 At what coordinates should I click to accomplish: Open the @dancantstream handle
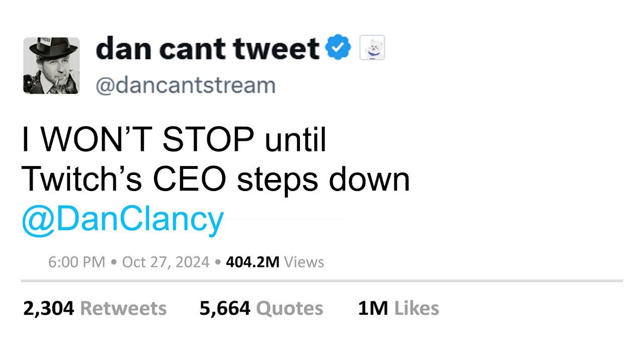pos(186,85)
